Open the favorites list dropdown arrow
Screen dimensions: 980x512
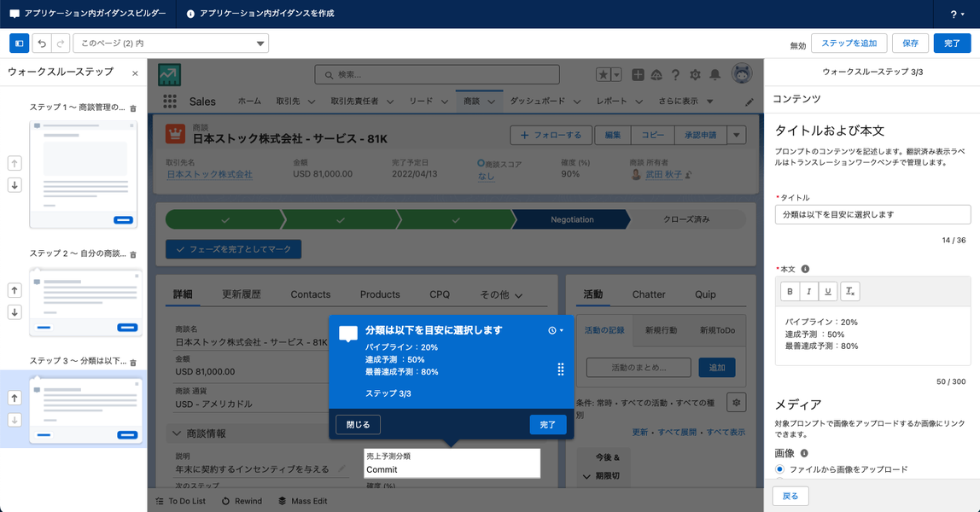pos(616,75)
